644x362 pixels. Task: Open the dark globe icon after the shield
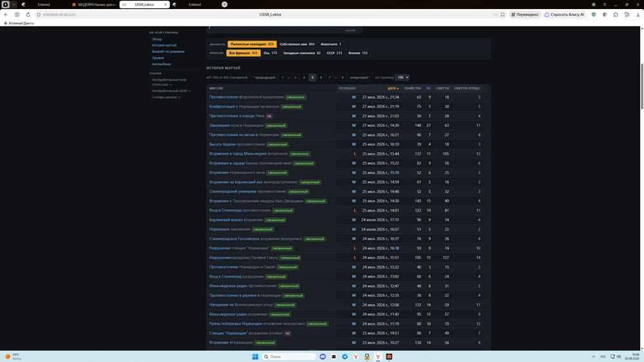pyautogui.click(x=605, y=14)
